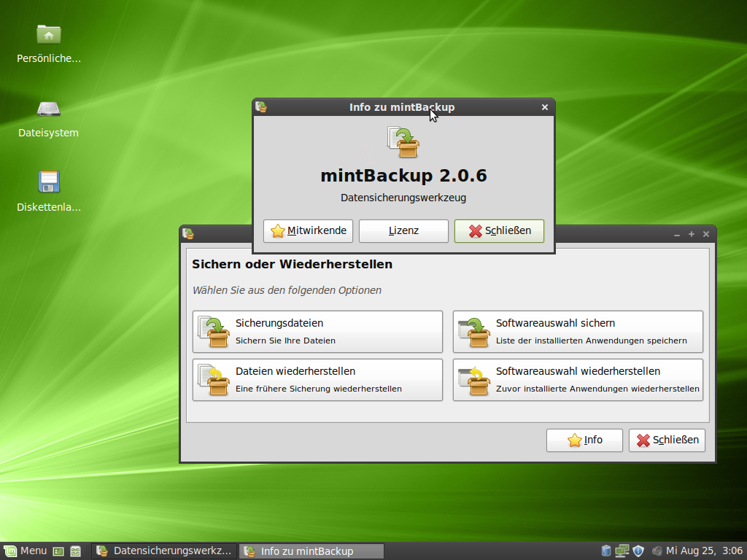Screen dimensions: 747x560
Task: Open the shield update manager tray icon
Action: (x=638, y=551)
